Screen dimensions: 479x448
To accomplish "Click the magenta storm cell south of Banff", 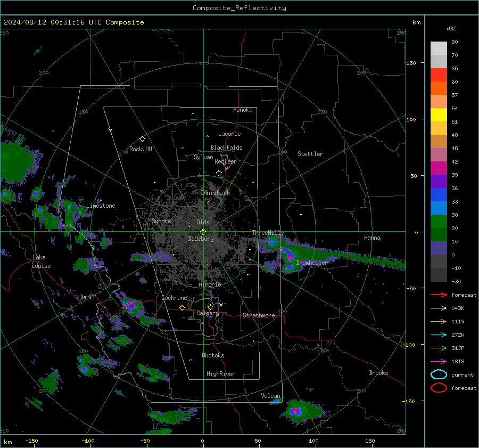I will (131, 305).
